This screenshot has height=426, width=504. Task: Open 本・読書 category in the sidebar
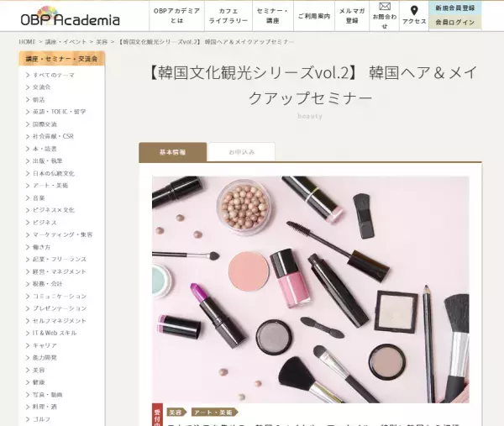[x=45, y=149]
